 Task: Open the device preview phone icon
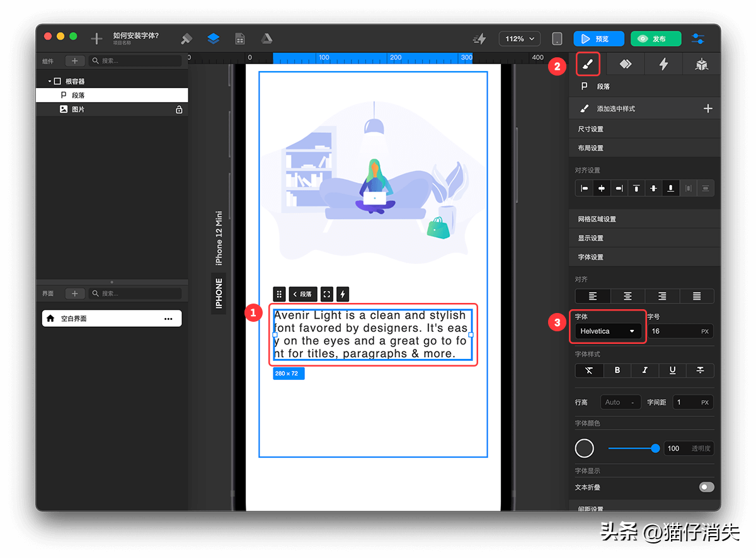557,39
